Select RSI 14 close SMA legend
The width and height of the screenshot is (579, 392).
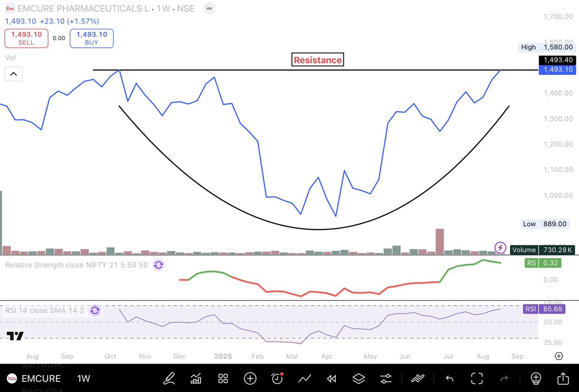click(44, 310)
